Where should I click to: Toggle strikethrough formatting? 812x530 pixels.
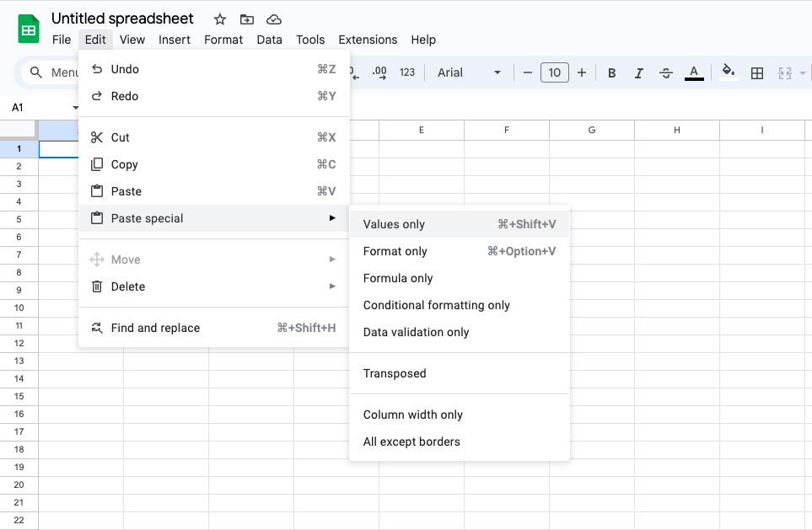point(666,73)
